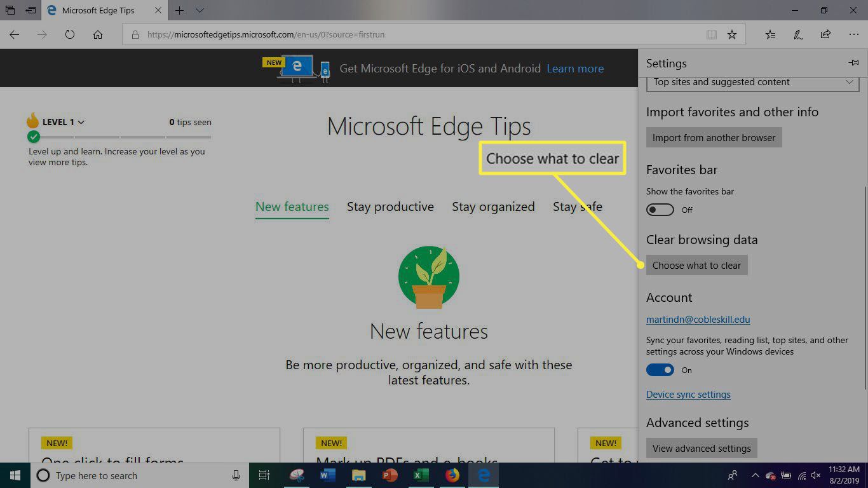Switch to Stay productive tab
The width and height of the screenshot is (868, 488).
(x=390, y=207)
